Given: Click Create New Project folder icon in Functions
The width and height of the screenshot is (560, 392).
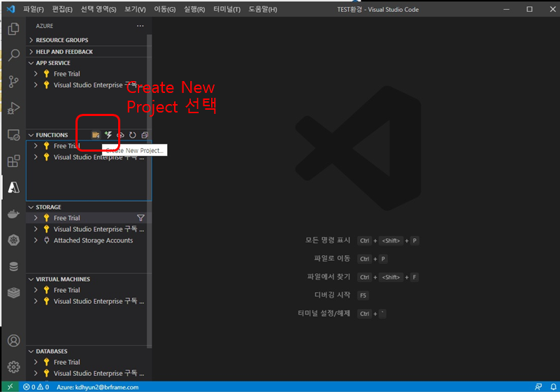Looking at the screenshot, I should click(x=96, y=135).
